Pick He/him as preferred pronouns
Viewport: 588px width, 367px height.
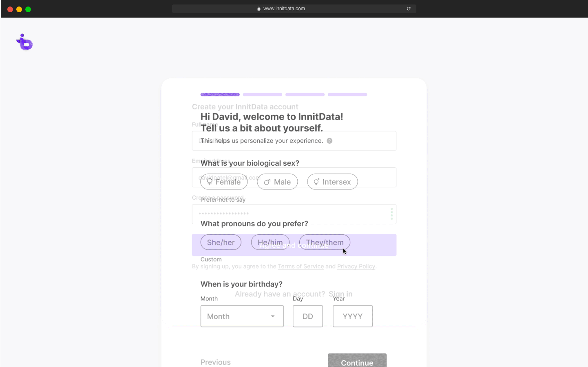[270, 242]
